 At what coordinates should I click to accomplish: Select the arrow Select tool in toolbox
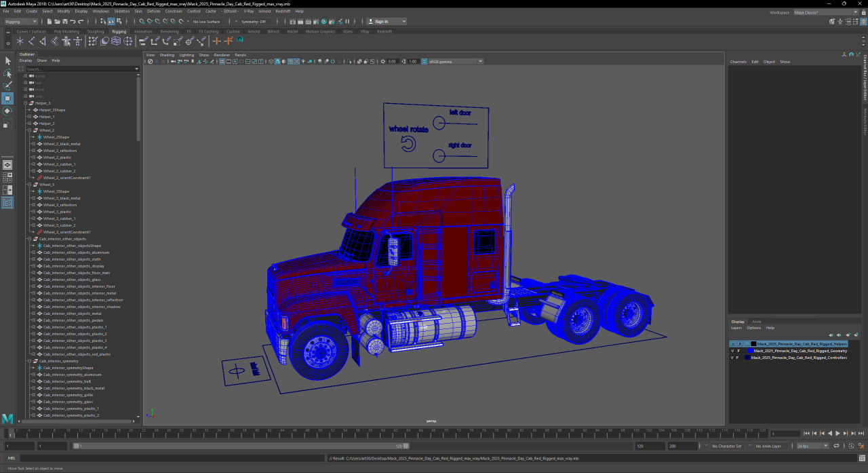coord(7,61)
